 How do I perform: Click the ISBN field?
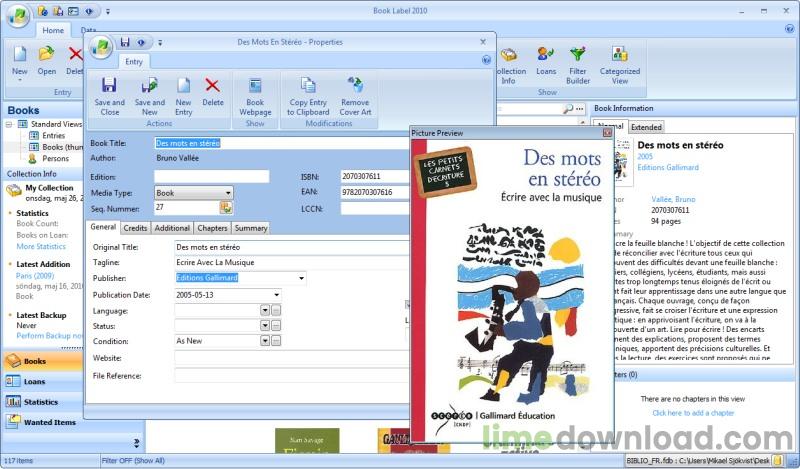coord(375,177)
